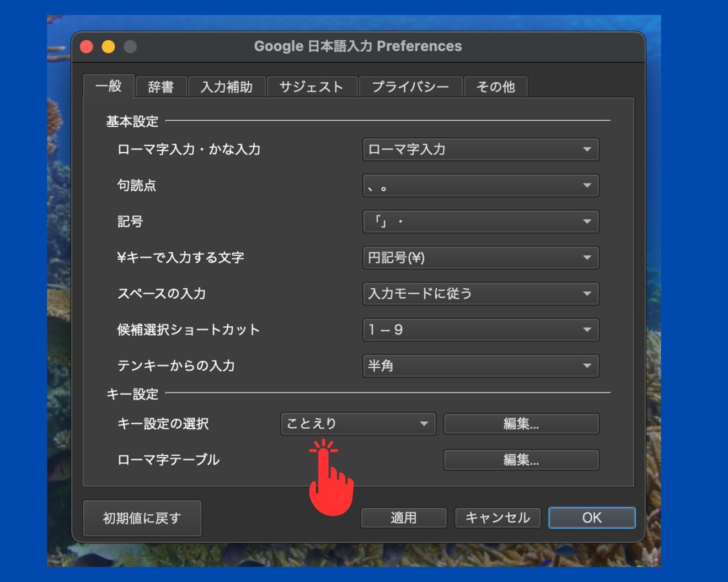Expand the スペースの入力 dropdown
Viewport: 728px width, 582px height.
pos(480,294)
